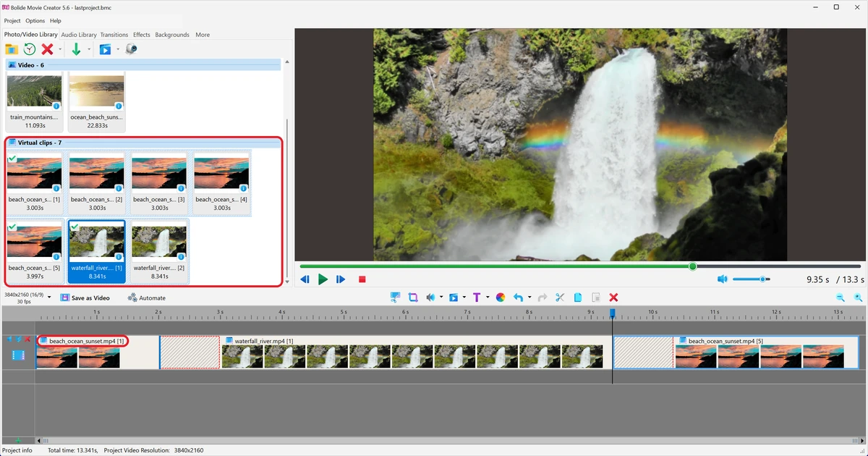The height and width of the screenshot is (456, 868).
Task: Open the color wheel correction tool
Action: click(x=501, y=297)
